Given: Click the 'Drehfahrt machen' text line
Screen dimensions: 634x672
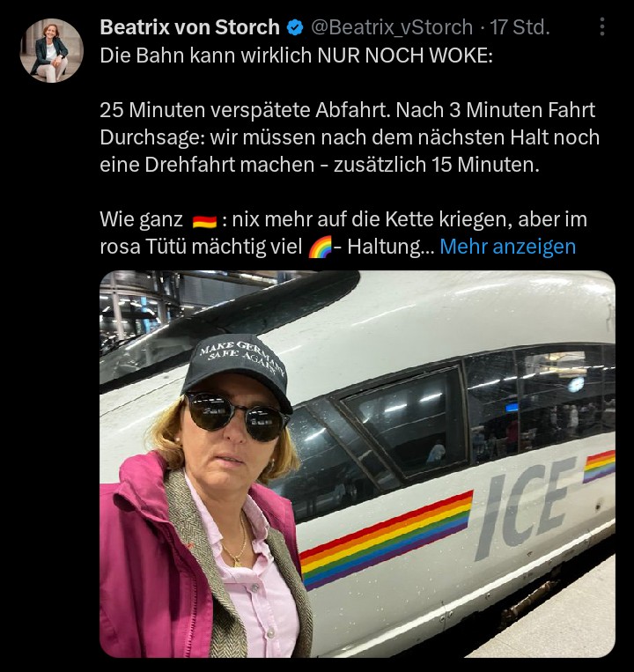Looking at the screenshot, I should 319,165.
